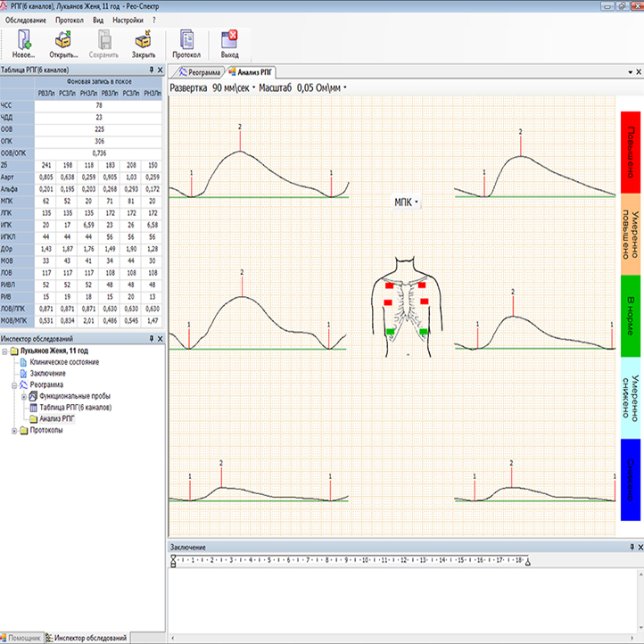644x644 pixels.
Task: Select Анализ РПГ in the tree
Action: click(x=57, y=419)
